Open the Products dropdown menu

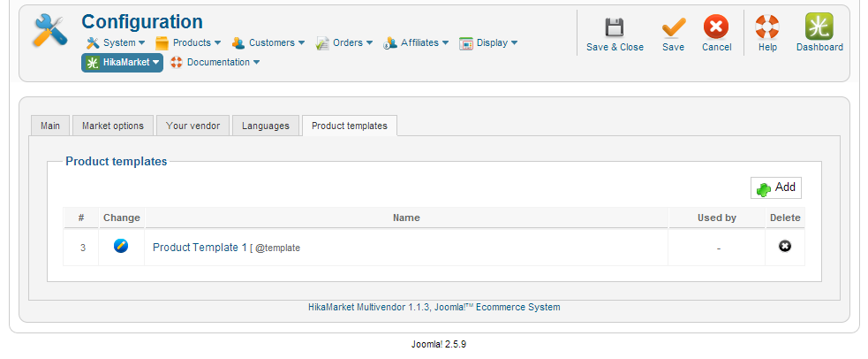(188, 42)
